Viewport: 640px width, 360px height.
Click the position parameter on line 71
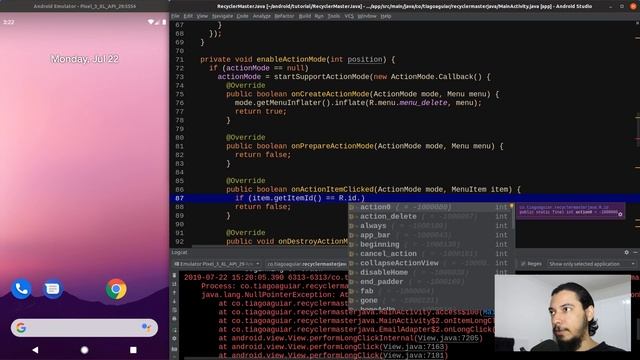tap(365, 60)
